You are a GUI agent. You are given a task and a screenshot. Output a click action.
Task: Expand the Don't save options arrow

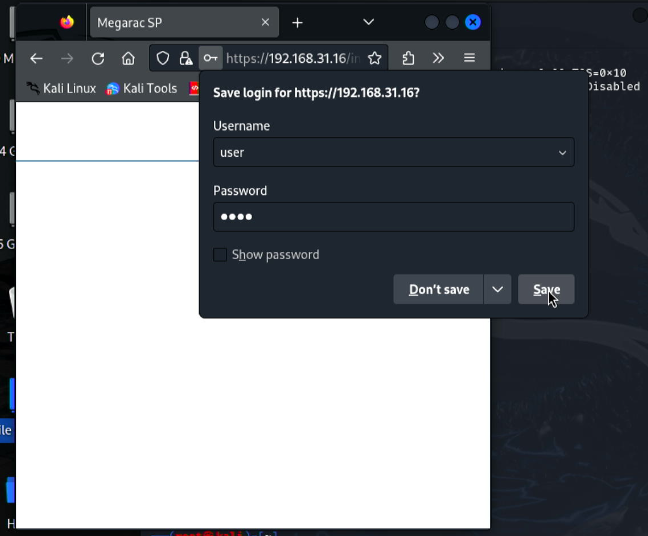[497, 289]
